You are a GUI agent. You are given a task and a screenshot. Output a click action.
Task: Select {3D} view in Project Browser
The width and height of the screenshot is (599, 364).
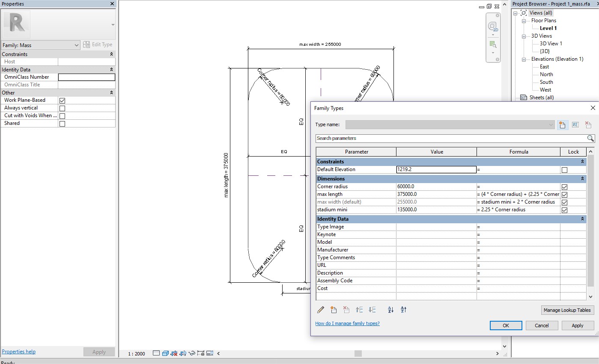(545, 51)
